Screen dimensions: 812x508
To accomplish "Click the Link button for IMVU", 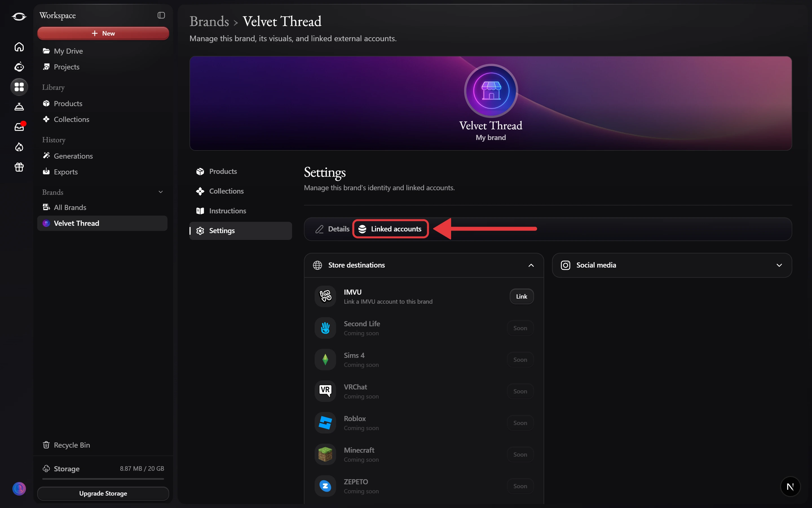I will point(521,296).
